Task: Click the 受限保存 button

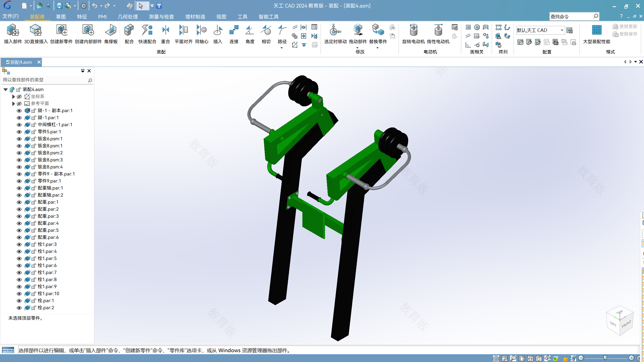Action: pyautogui.click(x=625, y=34)
